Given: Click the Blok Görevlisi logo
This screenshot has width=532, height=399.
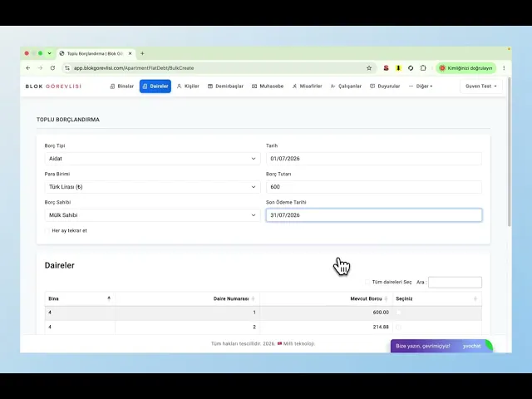Looking at the screenshot, I should pos(53,86).
